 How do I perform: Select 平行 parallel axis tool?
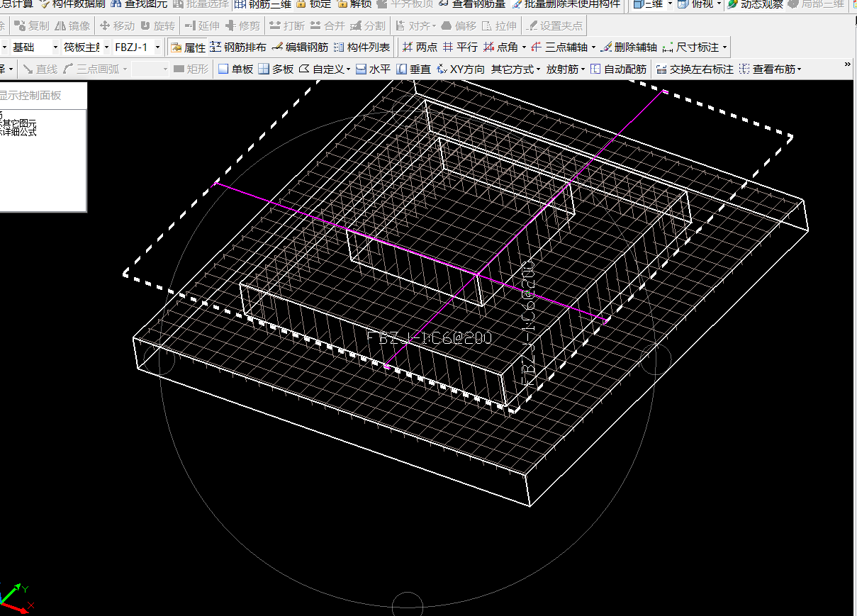pyautogui.click(x=460, y=47)
